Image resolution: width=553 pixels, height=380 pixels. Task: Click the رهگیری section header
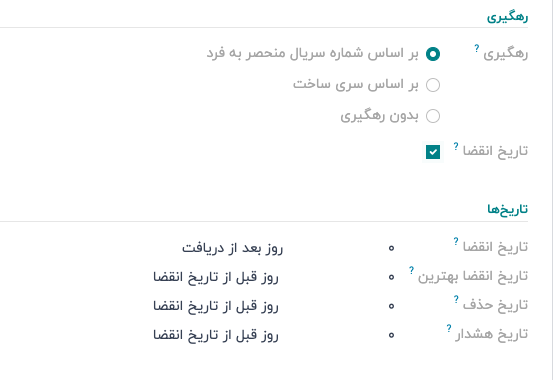click(x=507, y=17)
